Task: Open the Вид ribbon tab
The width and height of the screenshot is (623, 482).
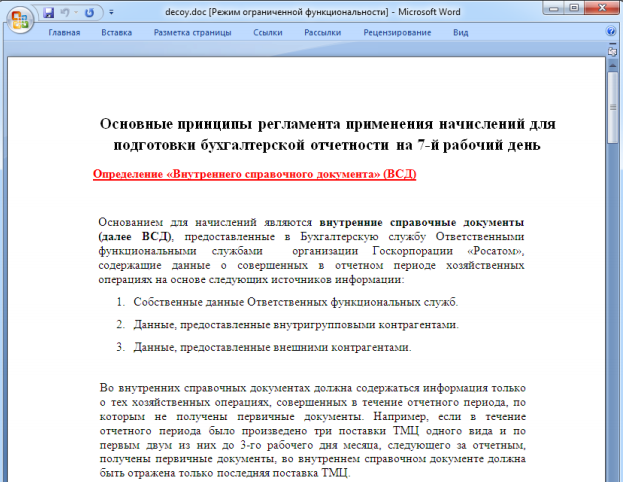Action: point(461,32)
